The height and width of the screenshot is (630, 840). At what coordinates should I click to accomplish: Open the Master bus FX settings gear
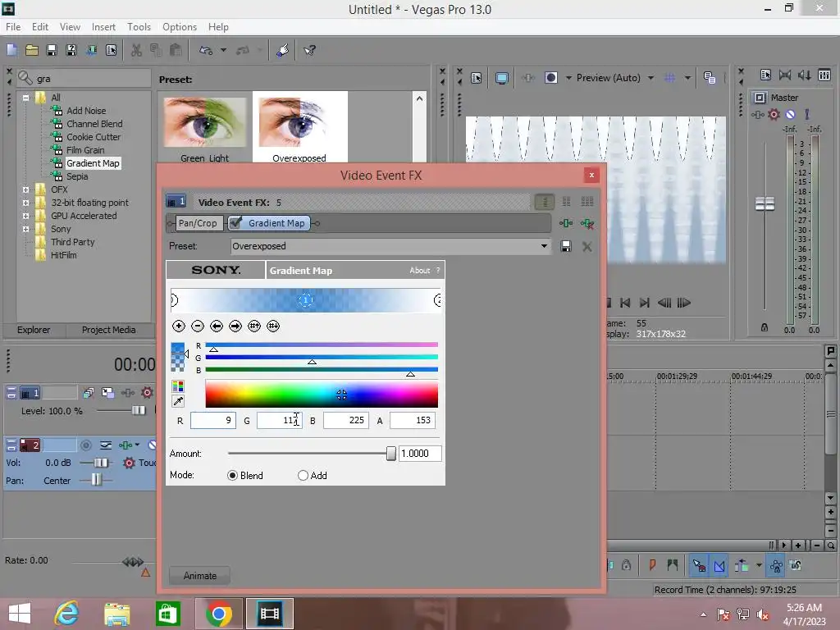[x=774, y=114]
